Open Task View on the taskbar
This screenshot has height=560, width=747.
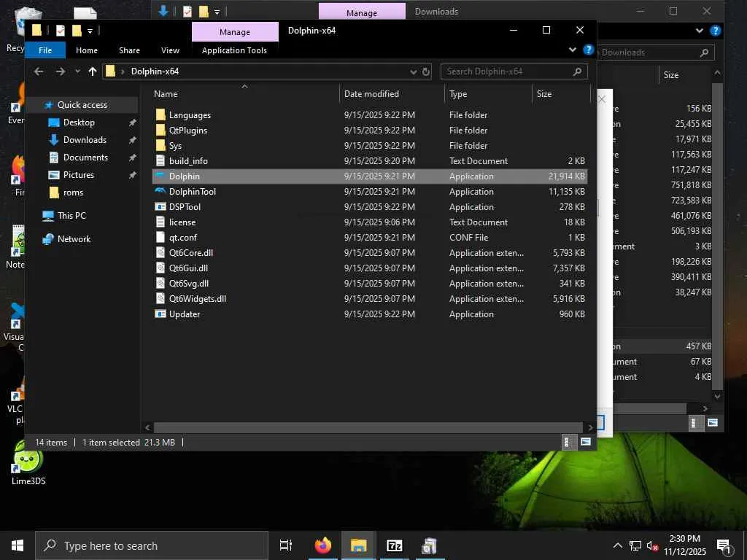coord(286,545)
